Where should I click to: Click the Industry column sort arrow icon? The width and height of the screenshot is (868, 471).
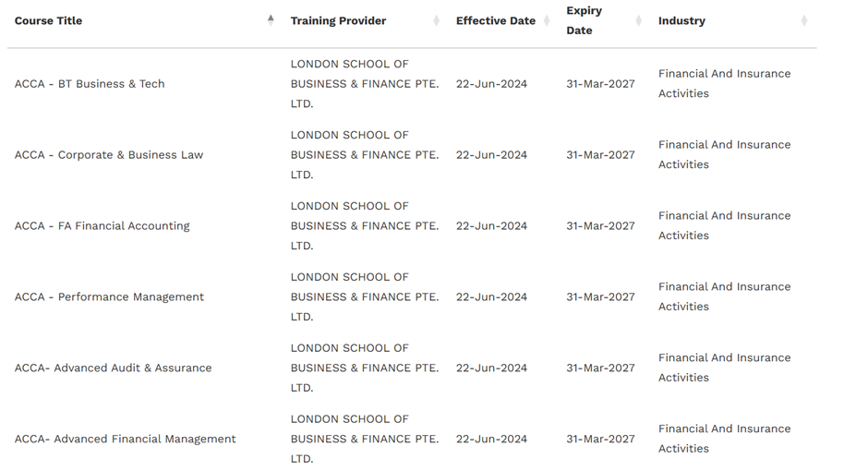[x=803, y=20]
